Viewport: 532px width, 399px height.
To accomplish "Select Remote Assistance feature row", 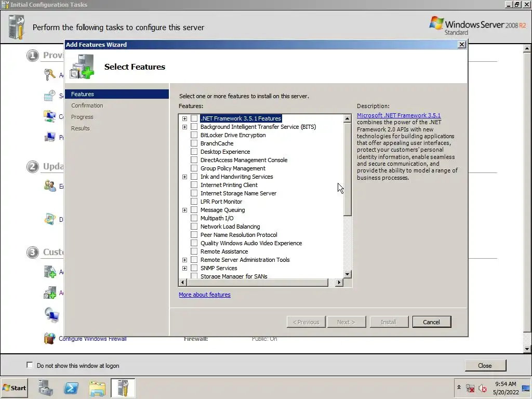I will point(224,251).
